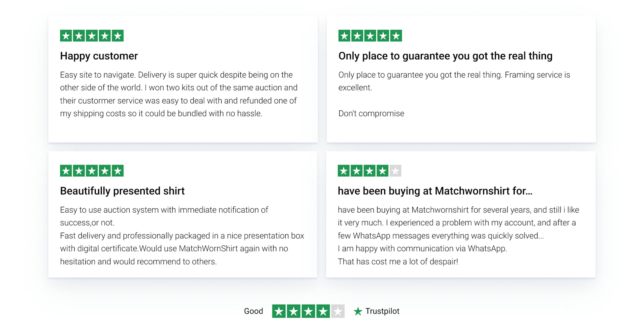Click the five-star rating above 'Only place to guarantee'
This screenshot has height=336, width=644.
pyautogui.click(x=370, y=35)
